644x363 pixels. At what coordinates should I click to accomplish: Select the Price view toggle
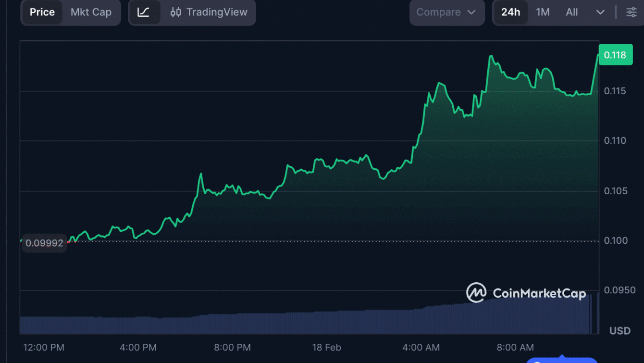click(42, 13)
